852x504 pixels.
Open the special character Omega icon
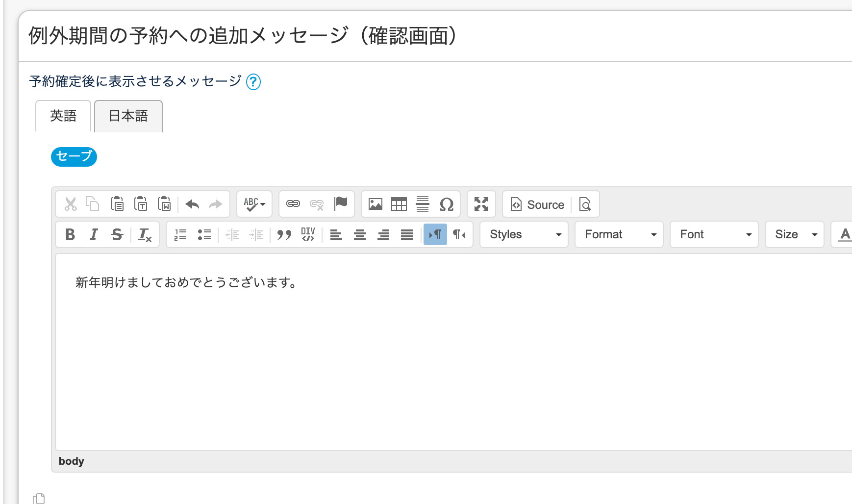click(x=447, y=204)
